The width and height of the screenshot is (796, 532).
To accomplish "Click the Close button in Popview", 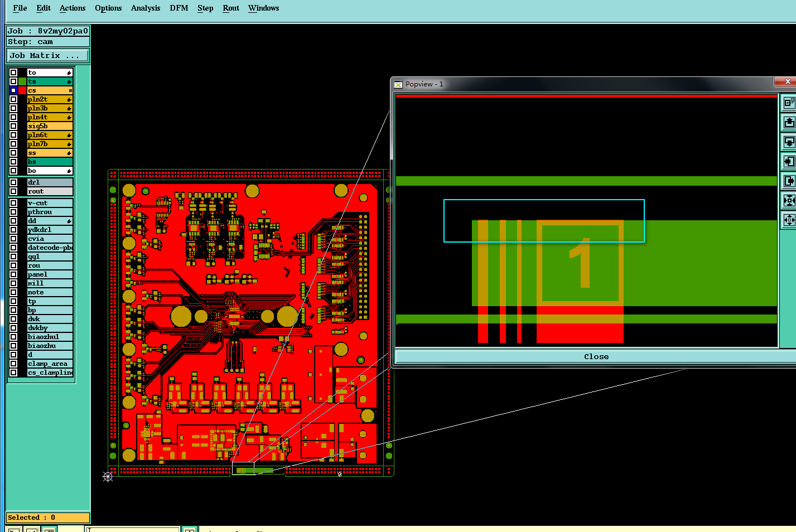I will (596, 357).
